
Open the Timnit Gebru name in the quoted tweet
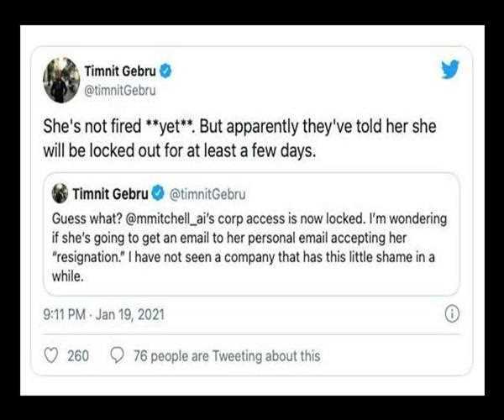click(109, 194)
